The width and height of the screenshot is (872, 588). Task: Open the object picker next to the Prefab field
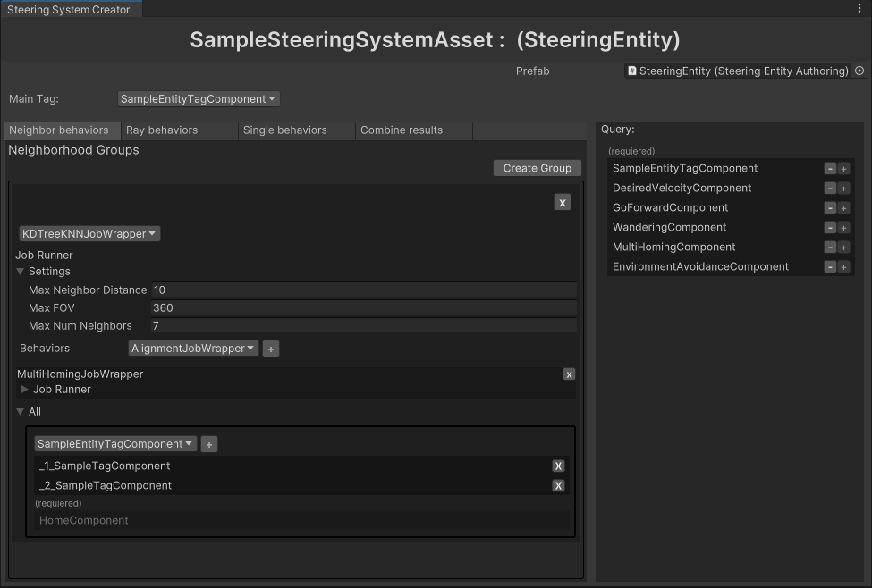tap(859, 71)
